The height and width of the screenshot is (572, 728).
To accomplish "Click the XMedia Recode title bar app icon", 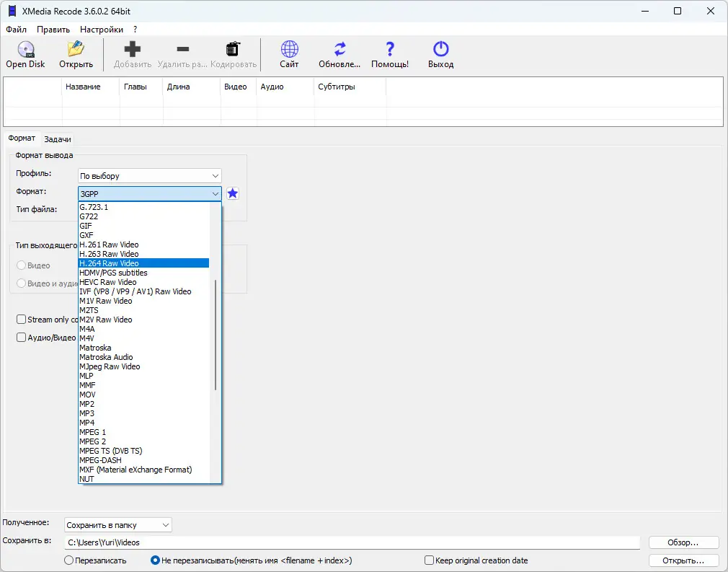I will click(x=12, y=11).
